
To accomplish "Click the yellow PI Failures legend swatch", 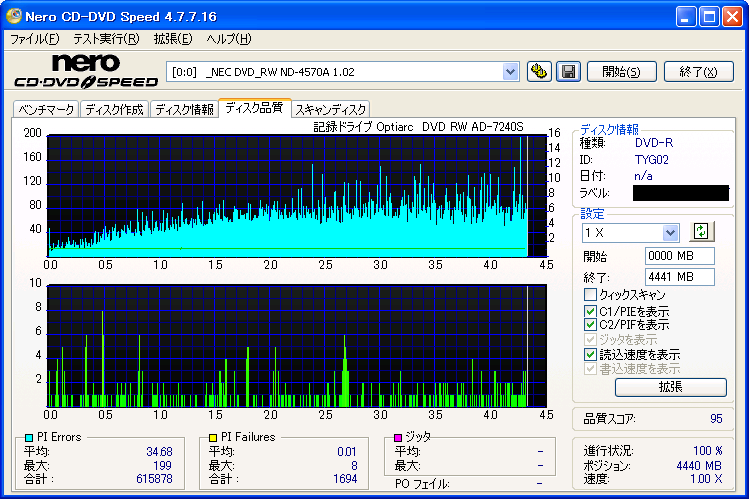I will coord(213,437).
